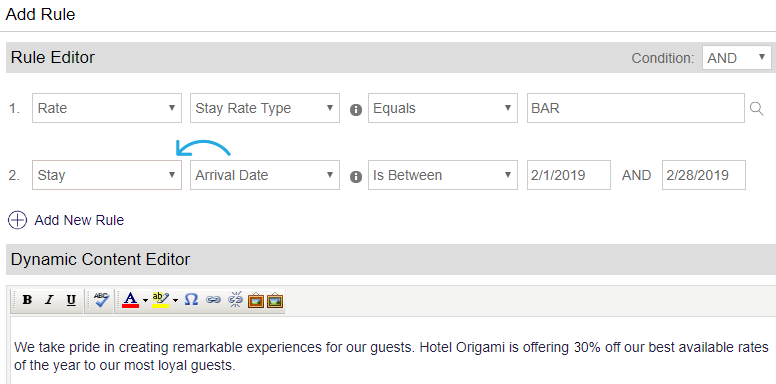776x384 pixels.
Task: Toggle underline formatting button
Action: tap(71, 300)
